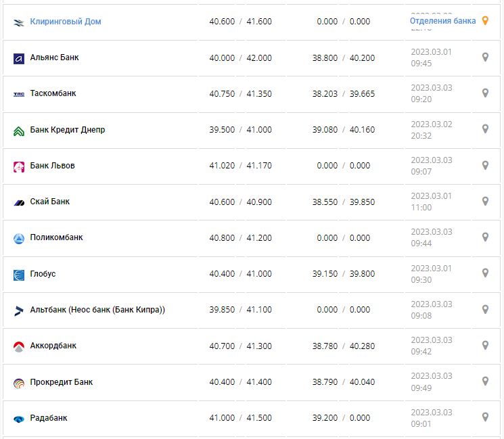Image resolution: width=504 pixels, height=439 pixels.
Task: Click the orange location pin for Клиринговый Дом
Action: click(x=484, y=21)
